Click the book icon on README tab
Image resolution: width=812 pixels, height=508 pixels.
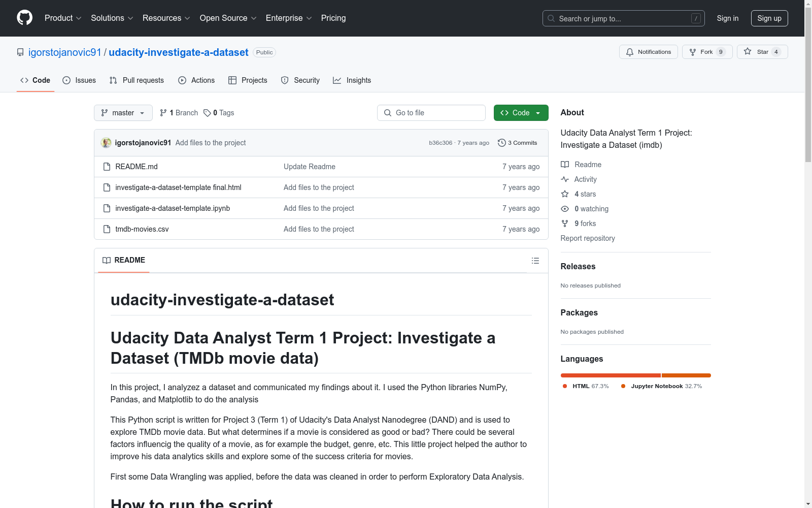tap(107, 260)
